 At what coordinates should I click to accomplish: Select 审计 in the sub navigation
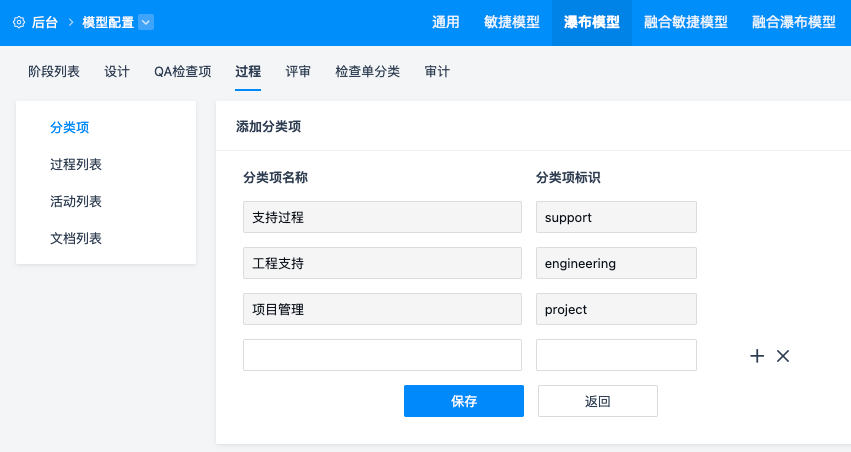437,71
